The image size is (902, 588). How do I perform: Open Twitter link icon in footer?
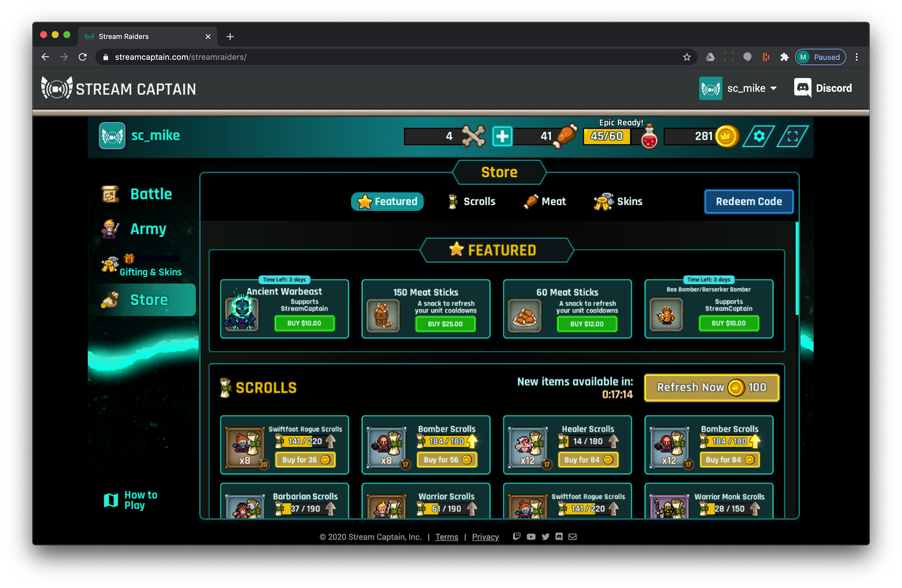coord(545,537)
